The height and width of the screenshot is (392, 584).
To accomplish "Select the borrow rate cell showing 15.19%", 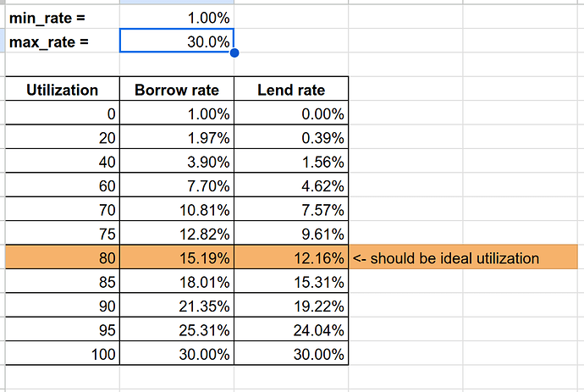I will point(177,257).
